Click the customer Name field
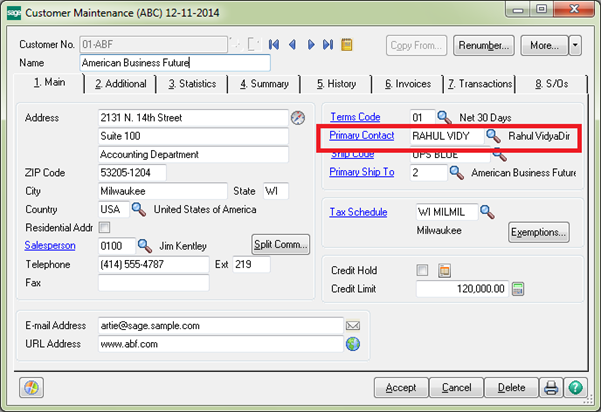 pos(175,63)
